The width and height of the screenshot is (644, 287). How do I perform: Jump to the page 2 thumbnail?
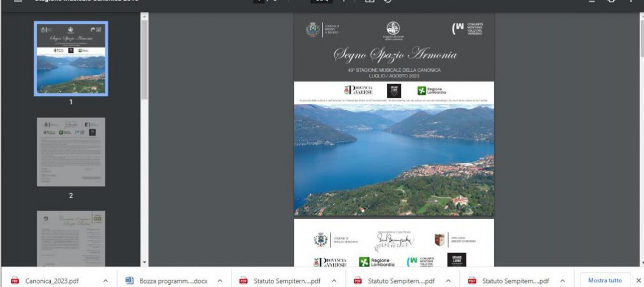[71, 152]
